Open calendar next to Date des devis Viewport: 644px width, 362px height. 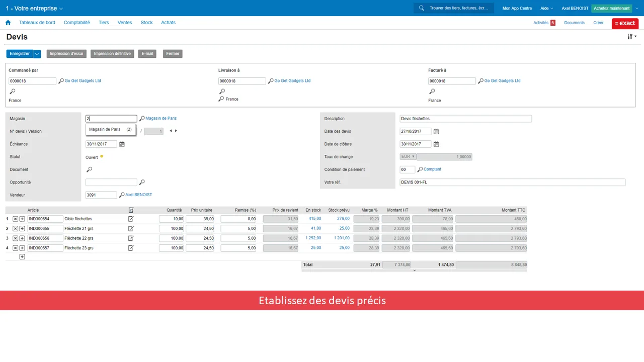[436, 132]
